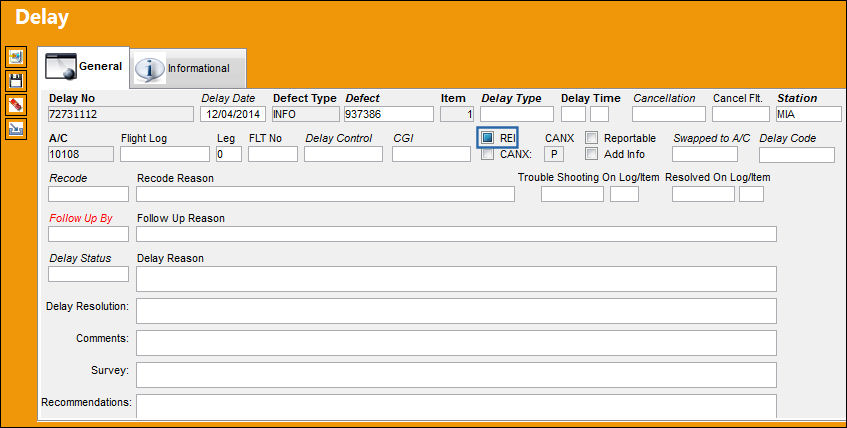This screenshot has width=847, height=428.
Task: Focus the Delay Resolution text area
Action: [x=456, y=311]
